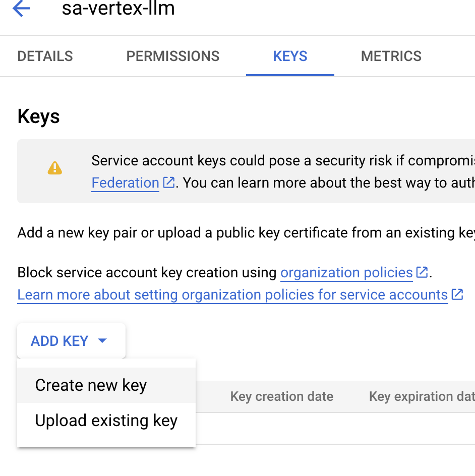Open the PERMISSIONS tab
Viewport: 475px width, 476px height.
point(172,56)
